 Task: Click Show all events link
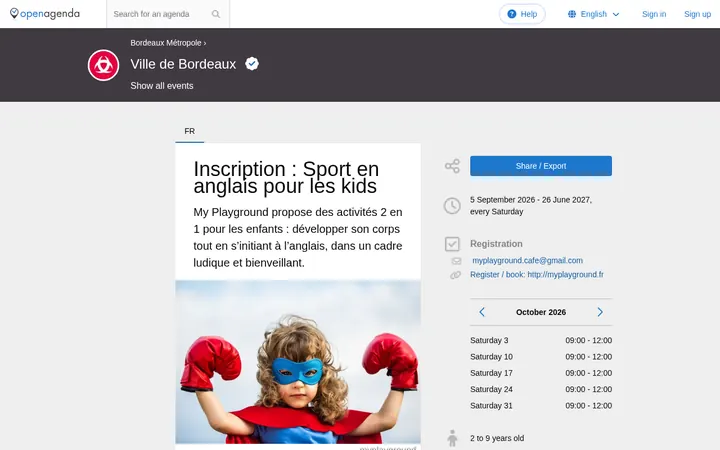click(162, 86)
